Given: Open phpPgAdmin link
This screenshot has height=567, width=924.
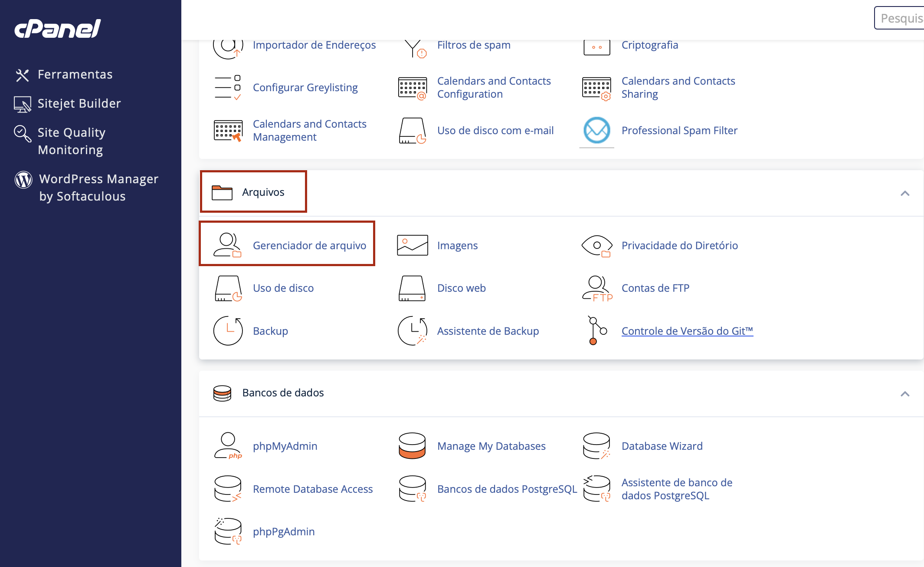Looking at the screenshot, I should pyautogui.click(x=284, y=532).
